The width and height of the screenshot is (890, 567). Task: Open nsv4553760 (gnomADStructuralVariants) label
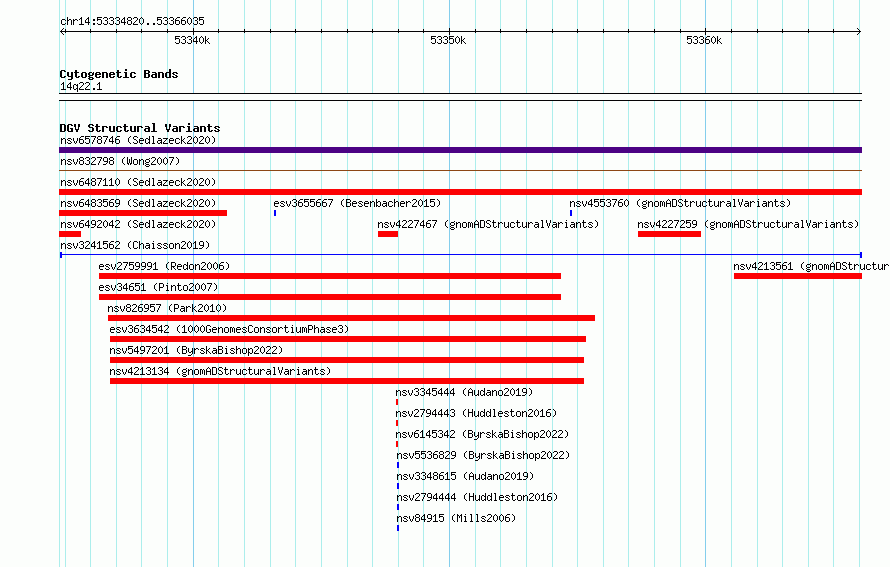[680, 203]
